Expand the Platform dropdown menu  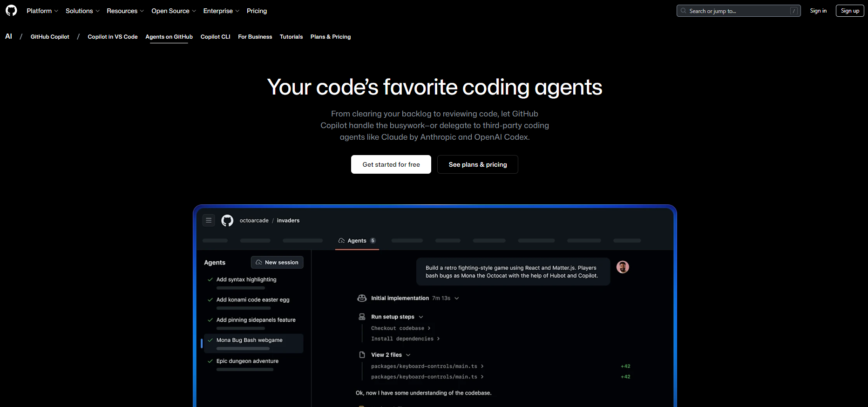[x=42, y=11]
